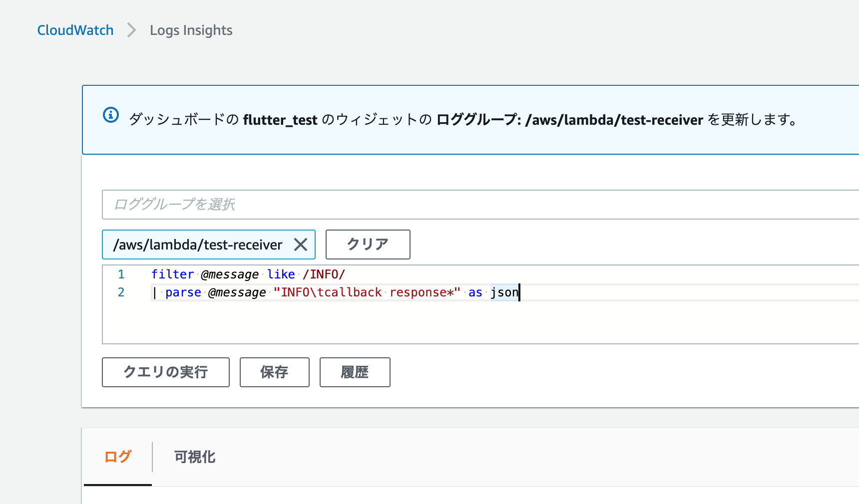Image resolution: width=859 pixels, height=504 pixels.
Task: Switch to the 可視化 tab
Action: [194, 457]
